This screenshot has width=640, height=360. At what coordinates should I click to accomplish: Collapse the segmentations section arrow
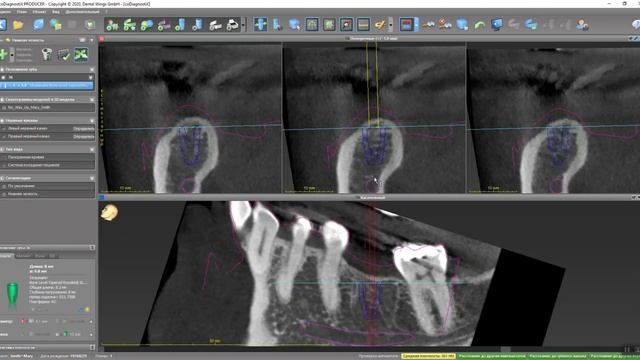[x=92, y=178]
